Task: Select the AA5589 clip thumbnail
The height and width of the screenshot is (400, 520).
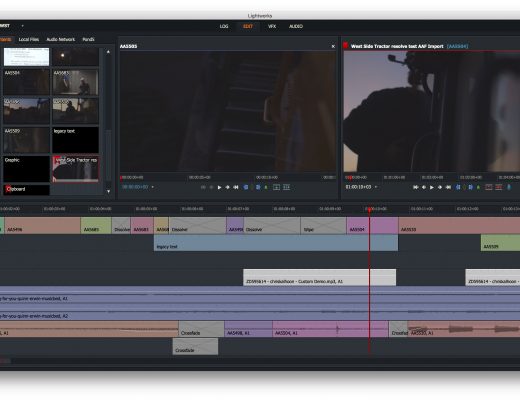Action: (26, 140)
